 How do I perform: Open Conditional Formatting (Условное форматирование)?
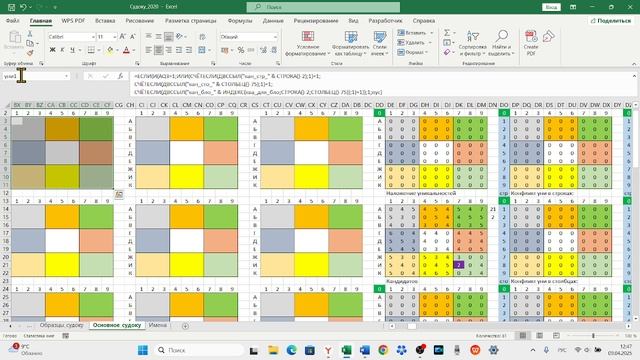tap(307, 43)
